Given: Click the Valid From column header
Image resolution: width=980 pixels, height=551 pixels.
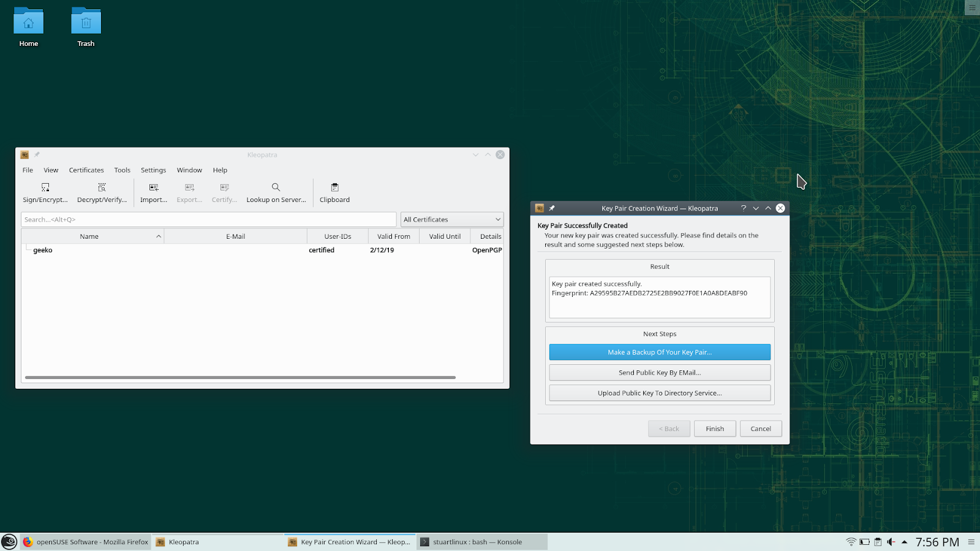Looking at the screenshot, I should (394, 236).
